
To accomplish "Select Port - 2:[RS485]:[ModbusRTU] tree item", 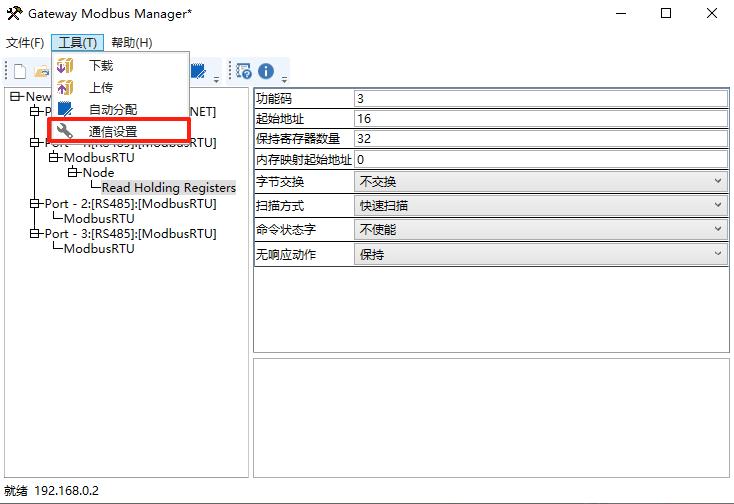I will tap(131, 204).
